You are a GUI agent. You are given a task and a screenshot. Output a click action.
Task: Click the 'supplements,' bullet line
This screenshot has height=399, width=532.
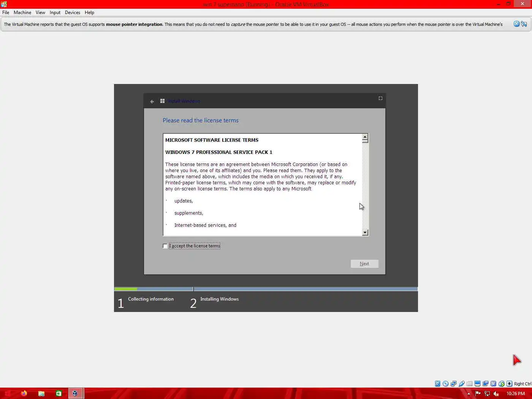(x=188, y=213)
